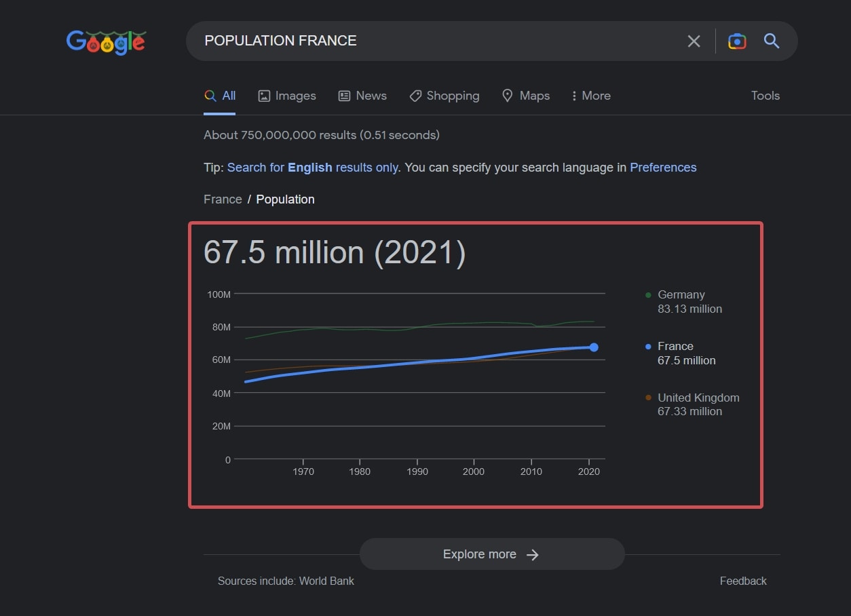Screen dimensions: 851x616
Task: Click the search magnifier icon
Action: coord(772,41)
